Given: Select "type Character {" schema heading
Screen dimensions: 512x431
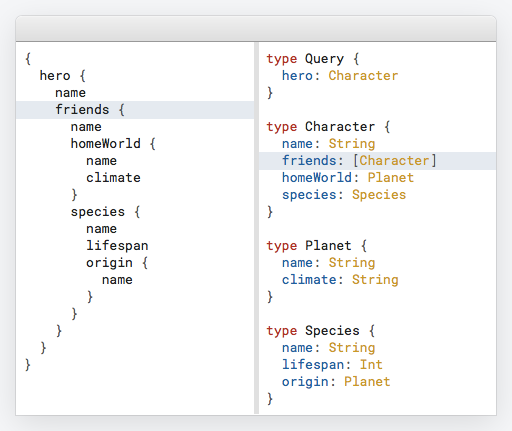Looking at the screenshot, I should pos(328,127).
